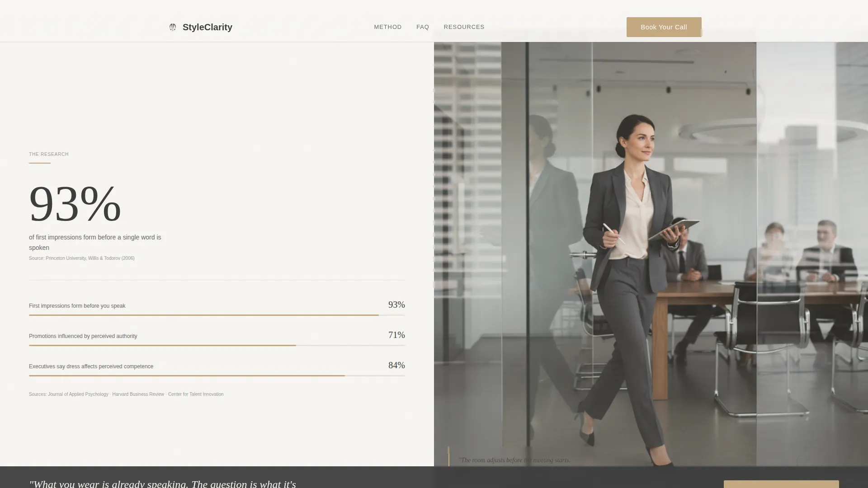Click 'Promotions influenced by perceived authority' label
The height and width of the screenshot is (488, 868).
[x=83, y=336]
